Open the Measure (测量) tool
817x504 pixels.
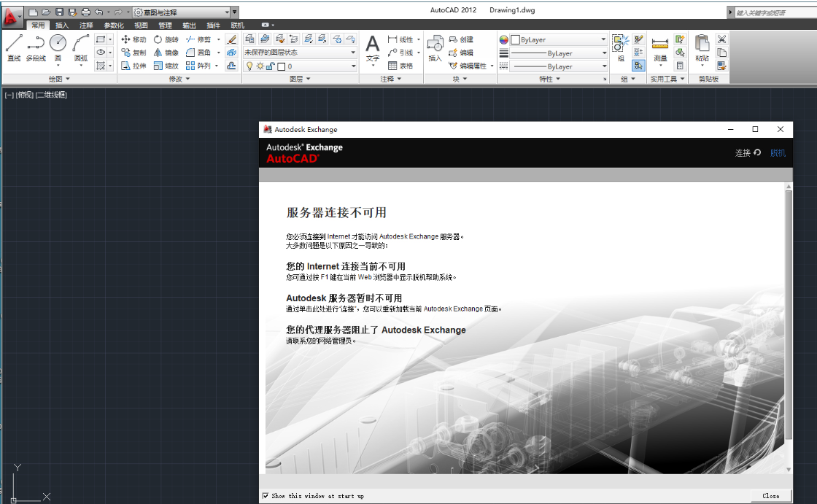click(x=660, y=47)
